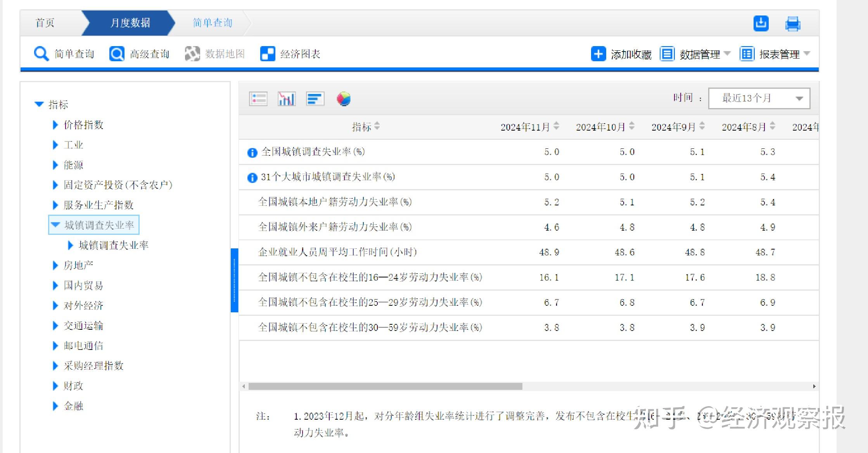Select the 月度数据 breadcrumb tab
The height and width of the screenshot is (453, 868).
click(130, 23)
